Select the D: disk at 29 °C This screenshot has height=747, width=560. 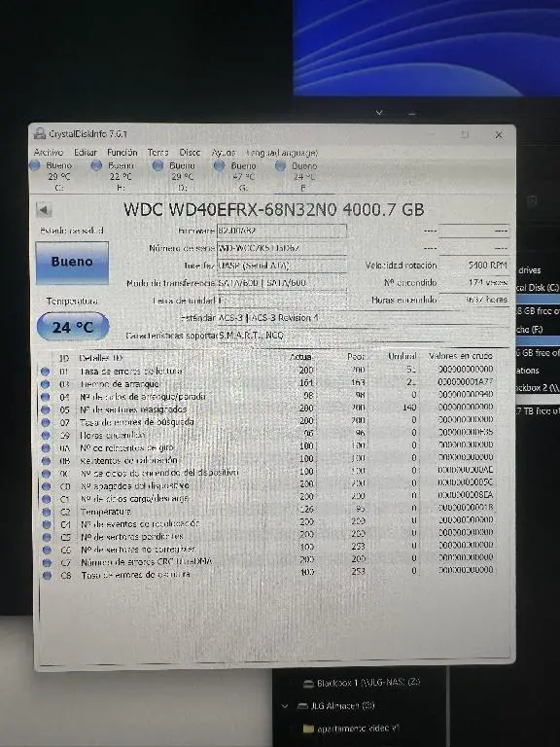[x=175, y=176]
